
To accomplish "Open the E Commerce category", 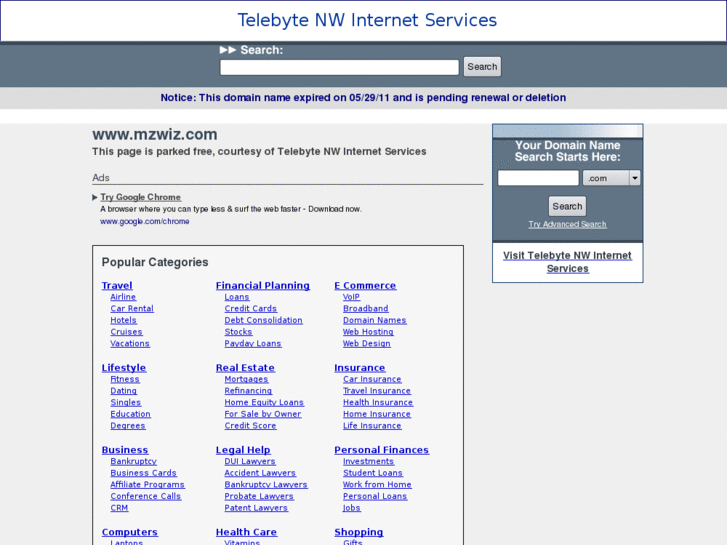I will click(x=365, y=286).
